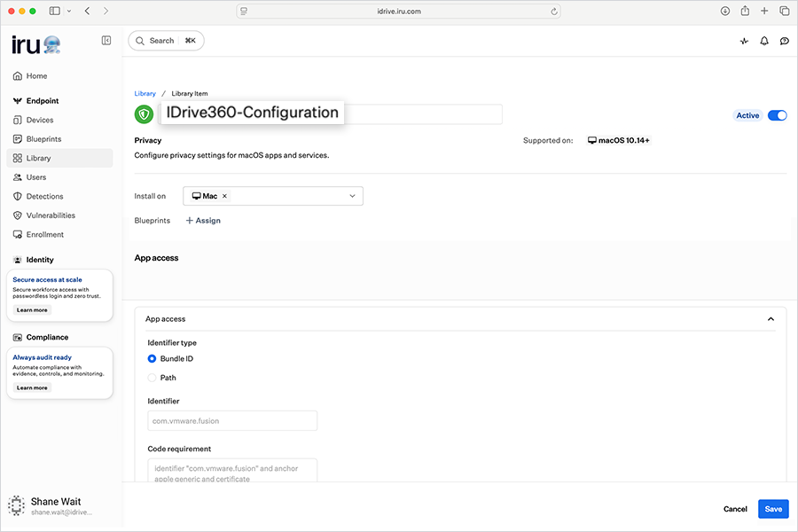Click the Always audit ready title

tap(43, 358)
